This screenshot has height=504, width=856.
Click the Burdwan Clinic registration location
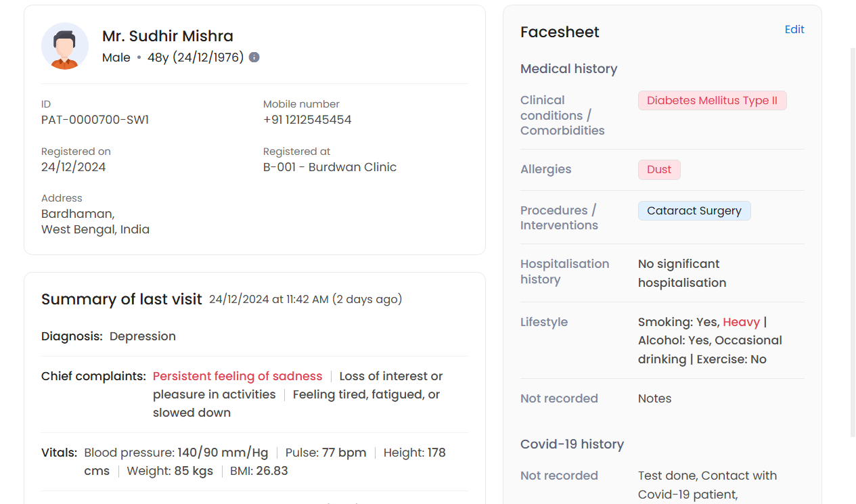coord(330,167)
